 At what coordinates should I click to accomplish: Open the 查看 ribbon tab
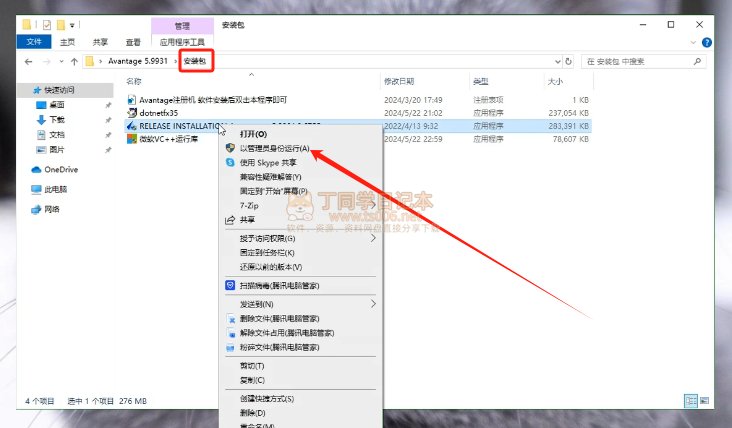click(x=133, y=42)
